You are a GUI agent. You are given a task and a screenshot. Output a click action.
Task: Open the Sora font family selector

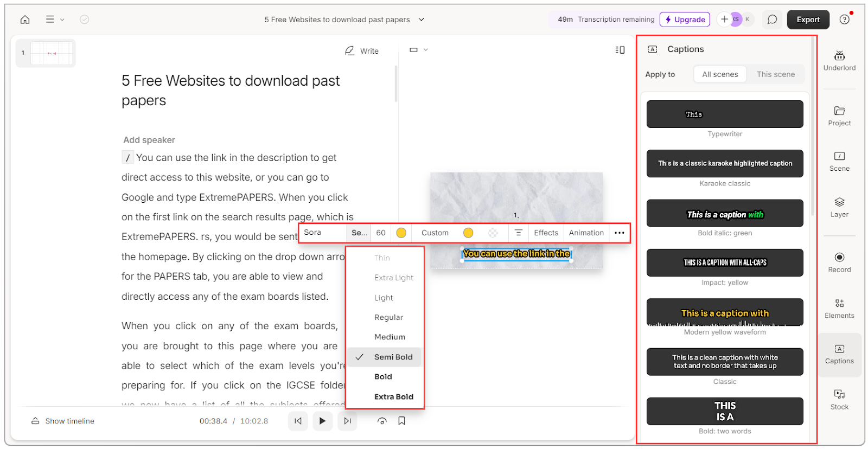click(x=323, y=233)
